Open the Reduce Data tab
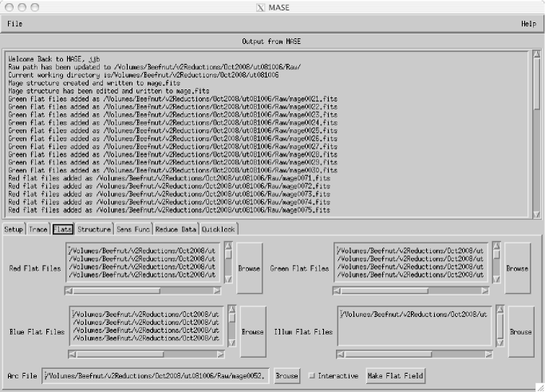Viewport: 545px width, 392px height. (x=176, y=229)
